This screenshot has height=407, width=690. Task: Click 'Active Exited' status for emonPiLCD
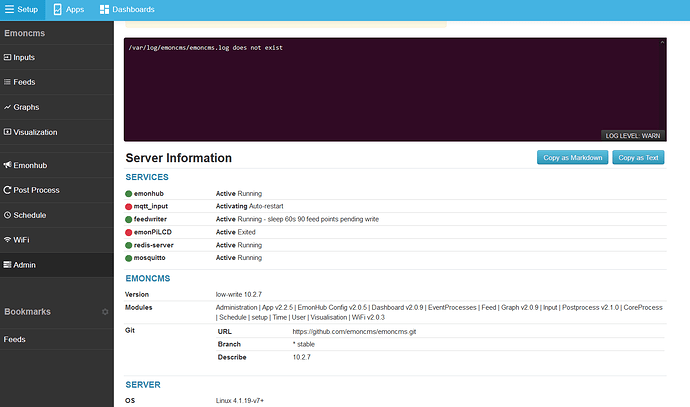(x=235, y=232)
